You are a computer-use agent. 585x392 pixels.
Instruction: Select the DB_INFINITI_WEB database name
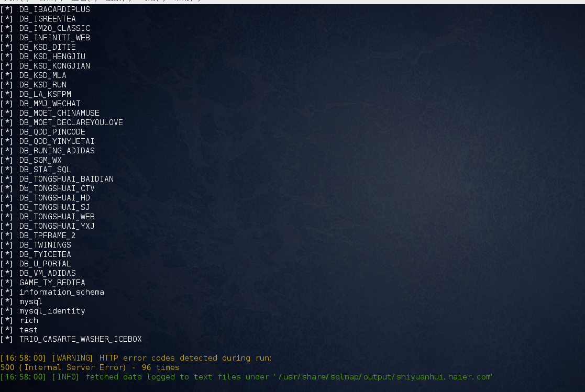click(x=54, y=38)
